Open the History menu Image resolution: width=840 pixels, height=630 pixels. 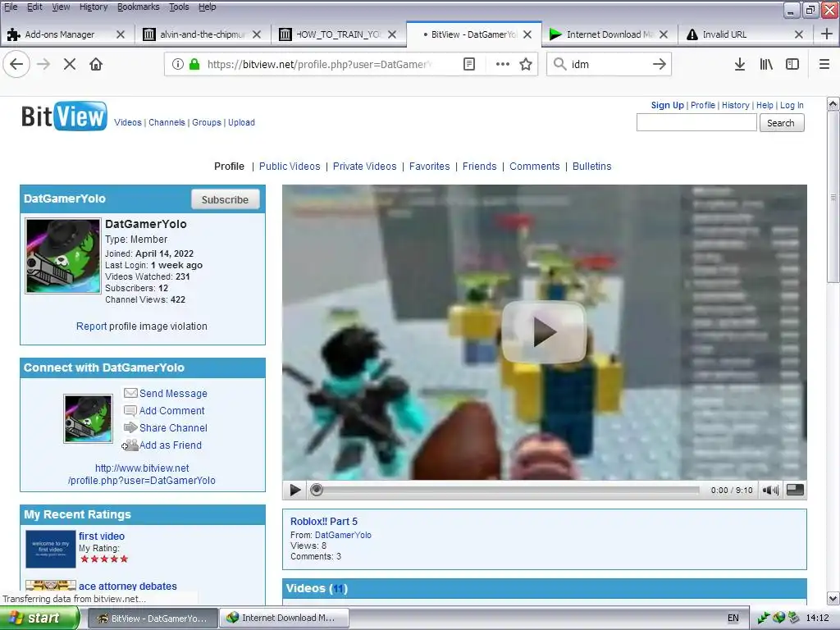click(94, 7)
